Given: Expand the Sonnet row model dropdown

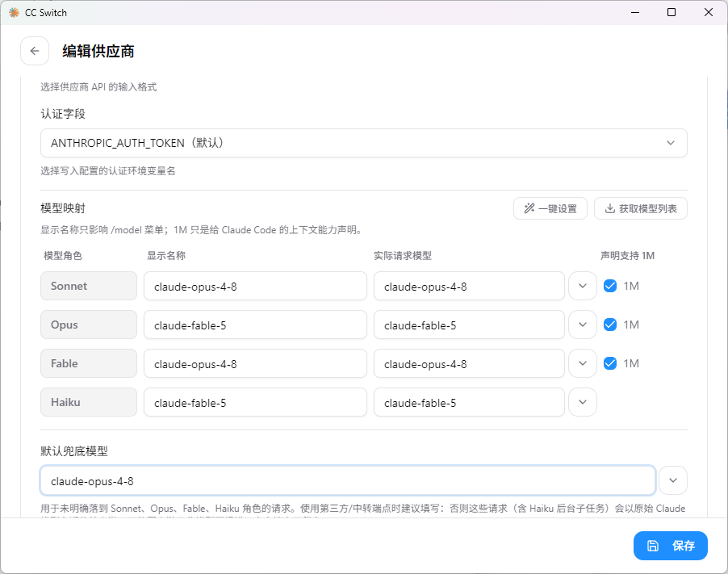Looking at the screenshot, I should tap(583, 286).
